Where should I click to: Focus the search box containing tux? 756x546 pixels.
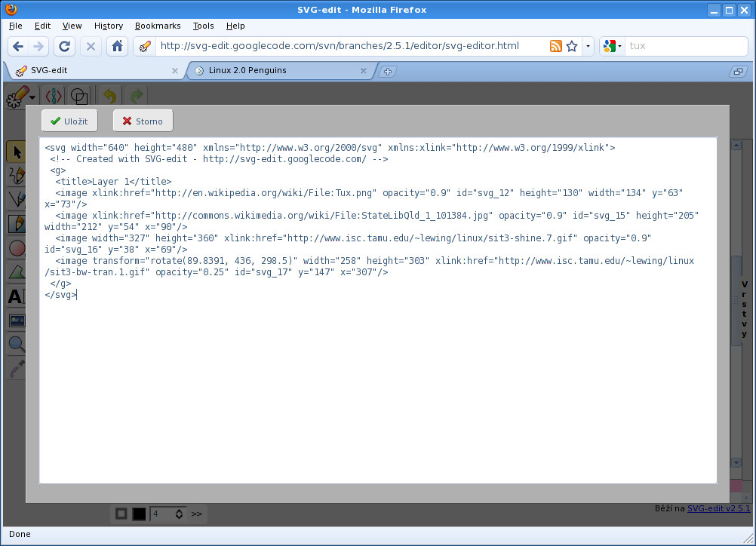(x=685, y=46)
